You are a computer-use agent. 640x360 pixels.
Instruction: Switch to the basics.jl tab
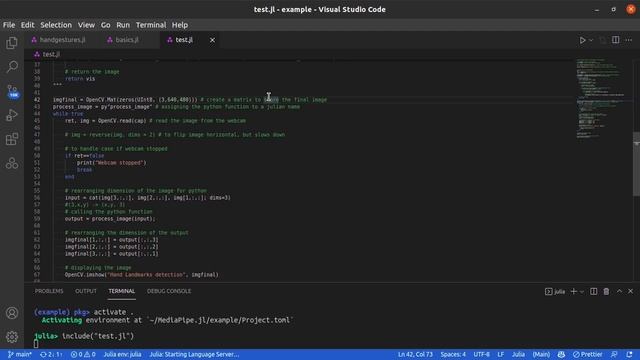point(123,40)
